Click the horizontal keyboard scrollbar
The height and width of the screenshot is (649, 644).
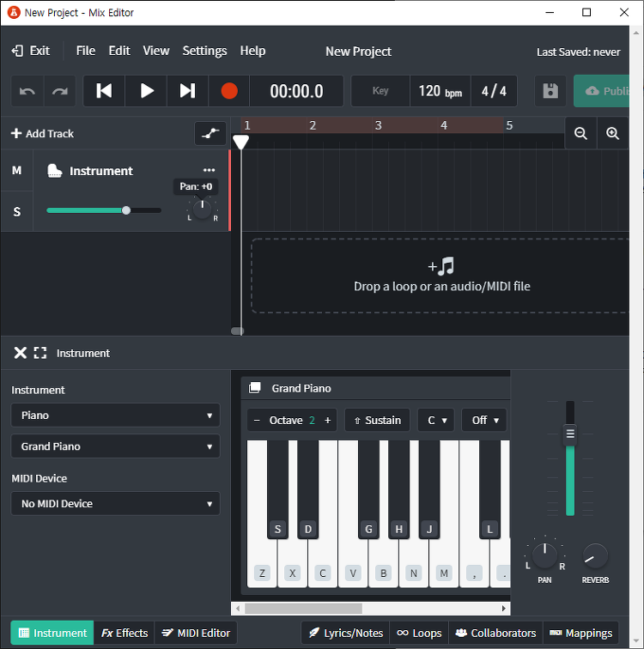(303, 608)
